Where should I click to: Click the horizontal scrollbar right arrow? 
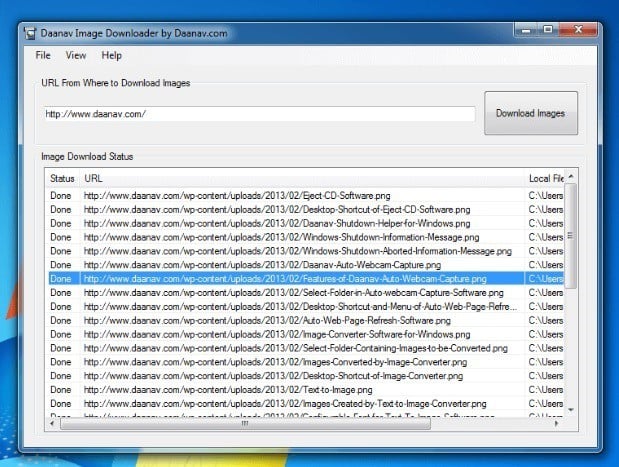[x=556, y=424]
